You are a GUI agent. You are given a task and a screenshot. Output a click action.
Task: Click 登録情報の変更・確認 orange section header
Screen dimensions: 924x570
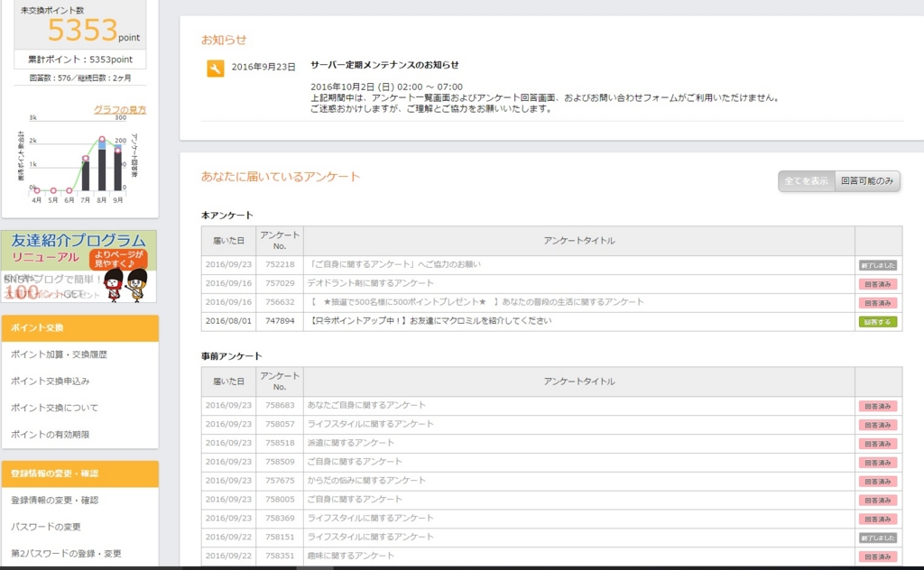pos(80,474)
